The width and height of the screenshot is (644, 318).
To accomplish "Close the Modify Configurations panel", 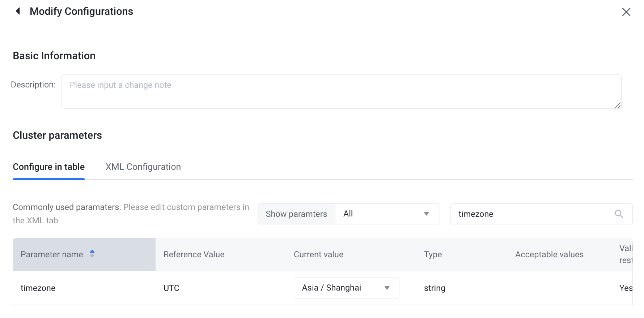I will point(626,12).
